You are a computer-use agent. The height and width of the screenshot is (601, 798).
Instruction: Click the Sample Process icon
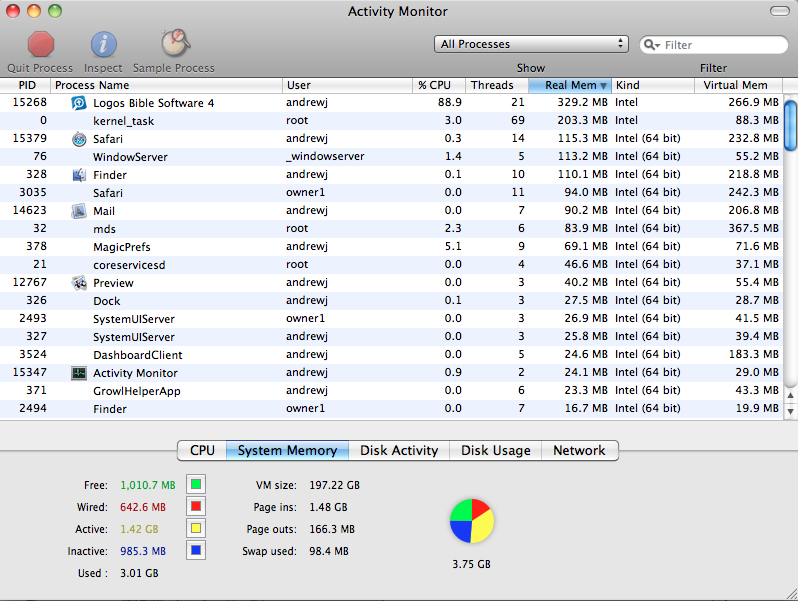176,43
